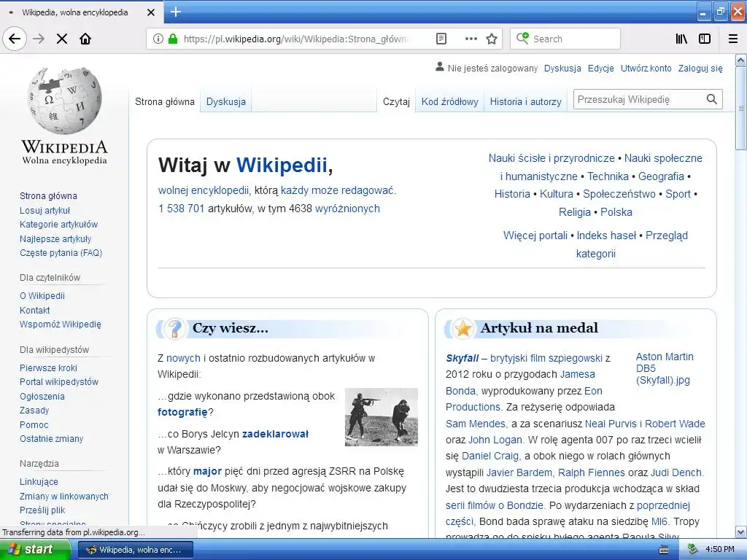
Task: Open page actions three-dots menu
Action: pyautogui.click(x=471, y=39)
